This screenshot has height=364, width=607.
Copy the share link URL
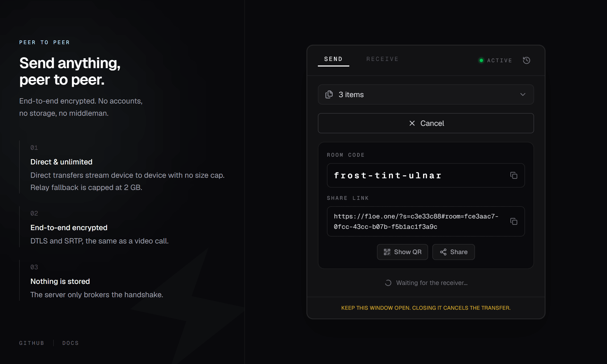[x=514, y=221]
